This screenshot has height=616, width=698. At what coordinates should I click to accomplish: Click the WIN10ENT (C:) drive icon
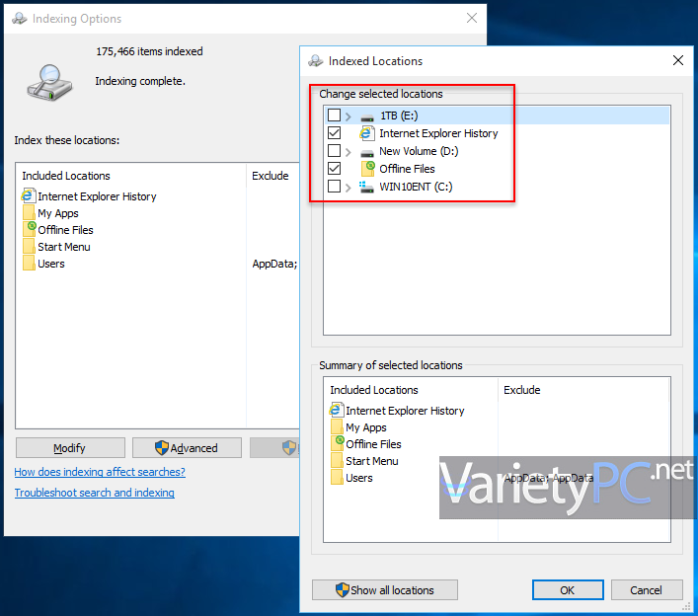click(x=367, y=187)
